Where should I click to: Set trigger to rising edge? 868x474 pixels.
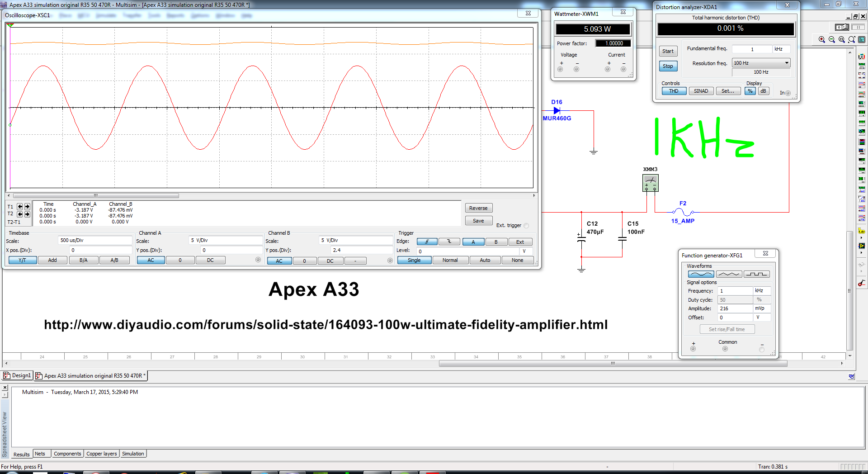[x=427, y=242]
